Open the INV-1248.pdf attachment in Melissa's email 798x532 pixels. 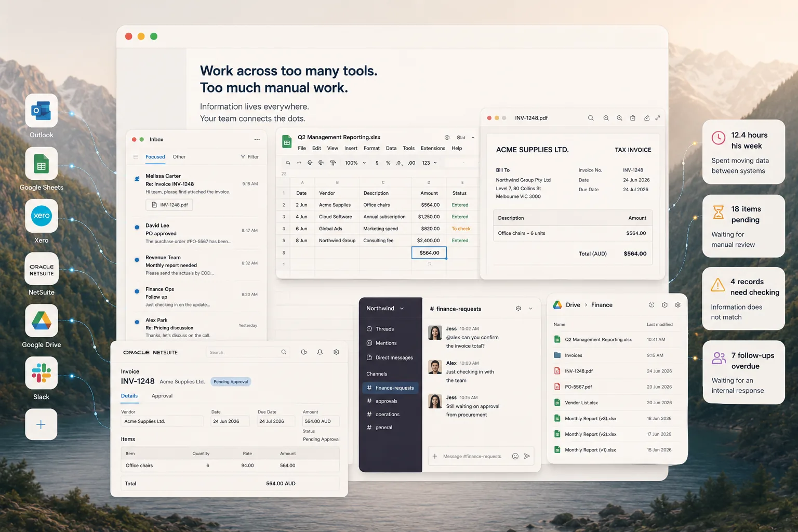pos(169,205)
